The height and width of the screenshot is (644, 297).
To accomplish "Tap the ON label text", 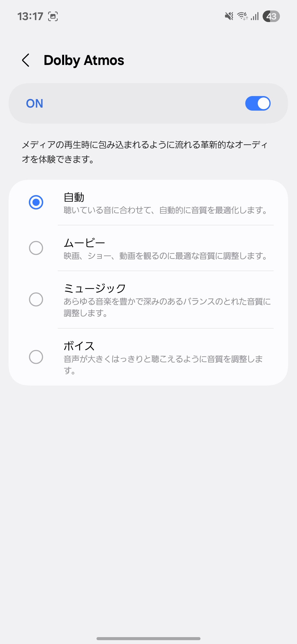I will coord(35,103).
